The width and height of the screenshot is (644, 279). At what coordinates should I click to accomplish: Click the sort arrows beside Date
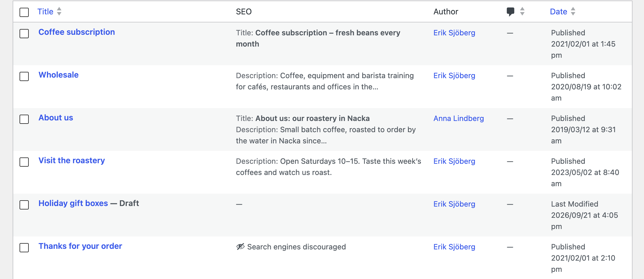point(573,11)
